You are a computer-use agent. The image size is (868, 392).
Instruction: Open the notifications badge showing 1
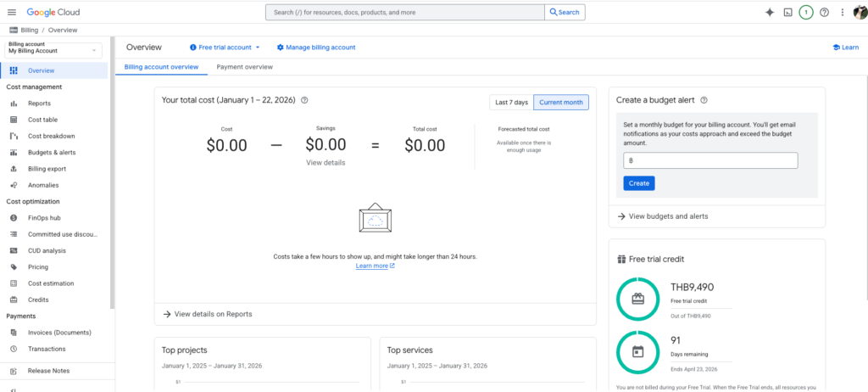pos(806,12)
